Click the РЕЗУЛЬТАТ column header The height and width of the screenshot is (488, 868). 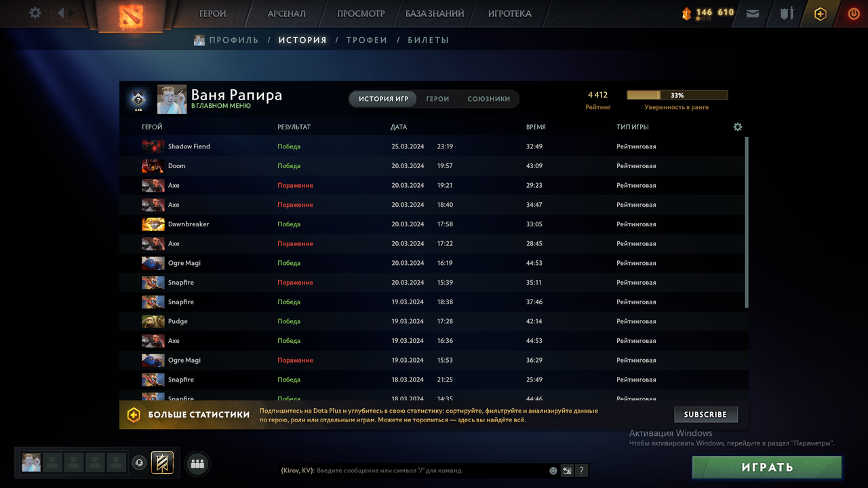click(294, 127)
